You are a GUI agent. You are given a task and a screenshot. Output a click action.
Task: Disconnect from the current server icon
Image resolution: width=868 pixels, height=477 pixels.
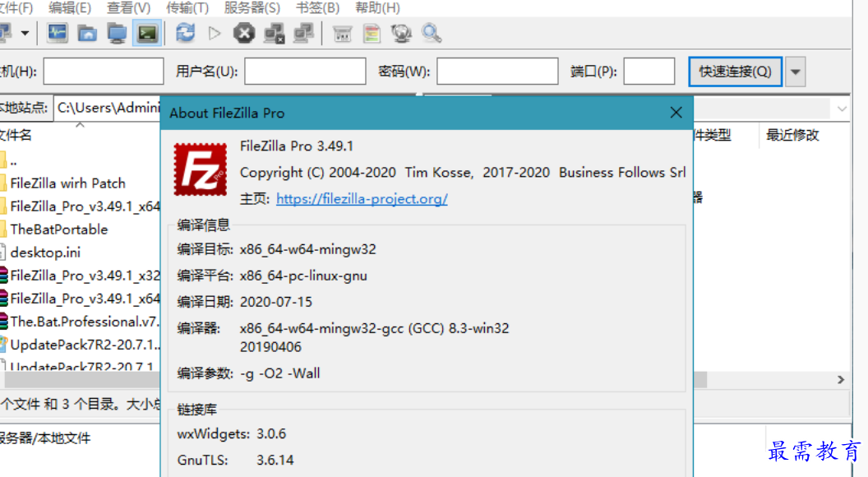point(274,33)
